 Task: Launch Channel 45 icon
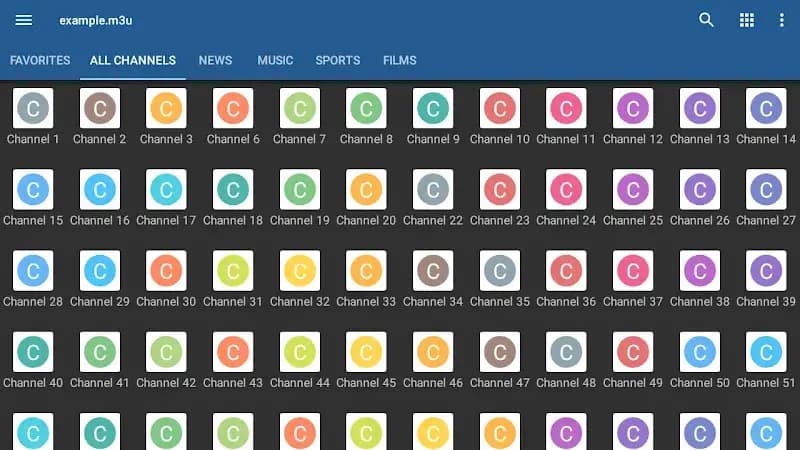[366, 352]
